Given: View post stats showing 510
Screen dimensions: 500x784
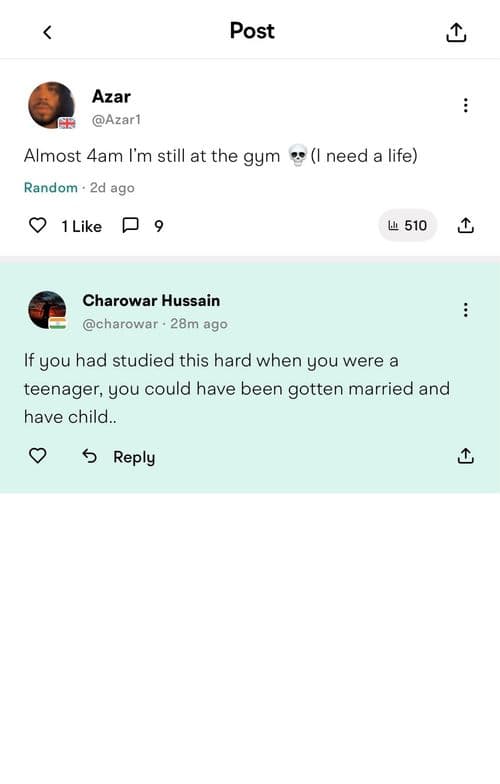Looking at the screenshot, I should pos(408,226).
